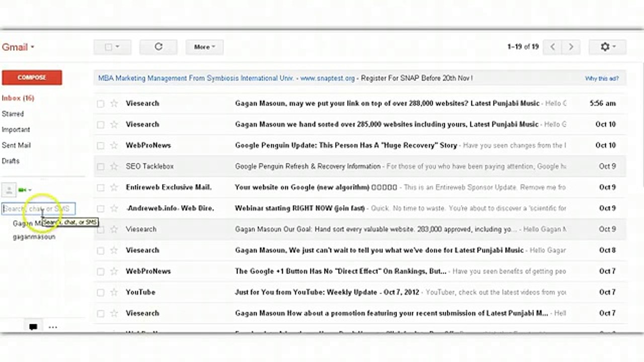Star the Entireweb Exclusive Mail email
This screenshot has width=644, height=362.
pos(114,188)
